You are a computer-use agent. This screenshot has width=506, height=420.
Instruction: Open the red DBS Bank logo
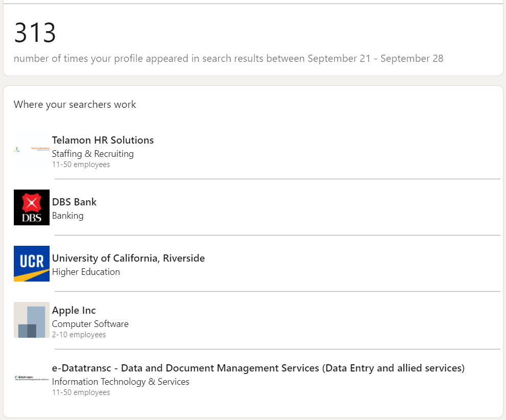(32, 207)
